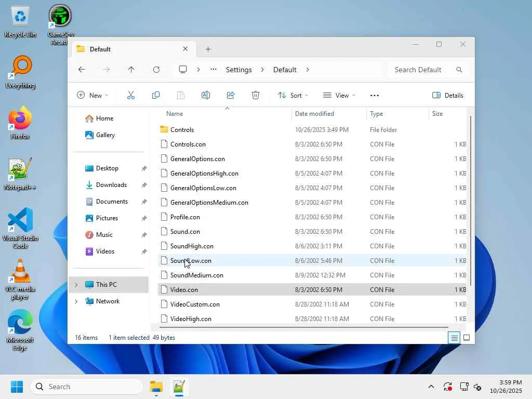Go up one folder level

click(131, 70)
